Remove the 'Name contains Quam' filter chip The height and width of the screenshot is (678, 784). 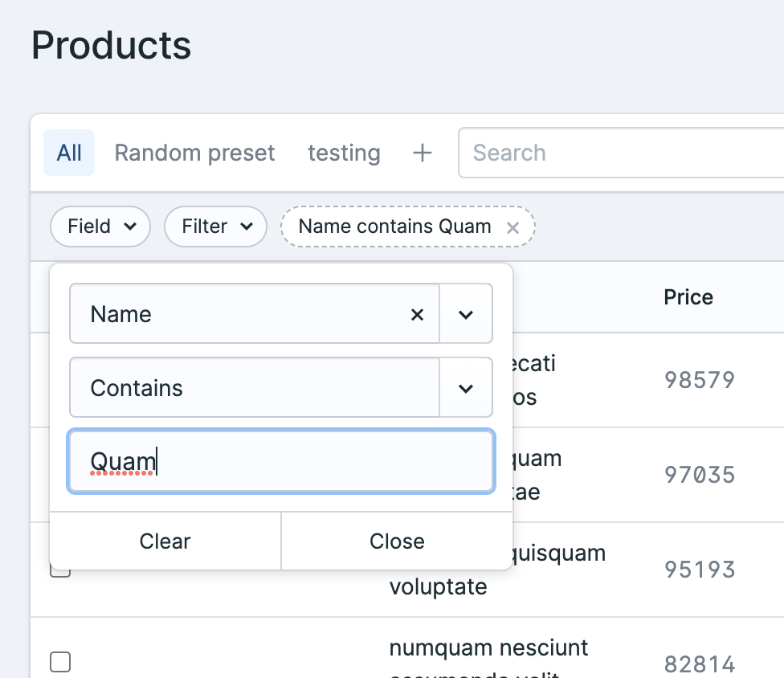click(x=512, y=228)
